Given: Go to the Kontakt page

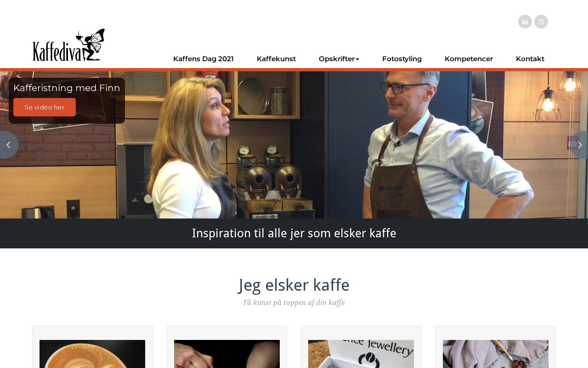Looking at the screenshot, I should pos(530,59).
